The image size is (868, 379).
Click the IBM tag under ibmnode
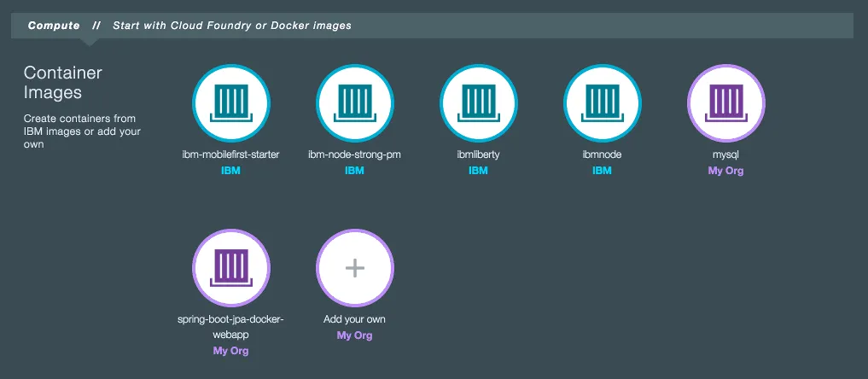coord(602,171)
